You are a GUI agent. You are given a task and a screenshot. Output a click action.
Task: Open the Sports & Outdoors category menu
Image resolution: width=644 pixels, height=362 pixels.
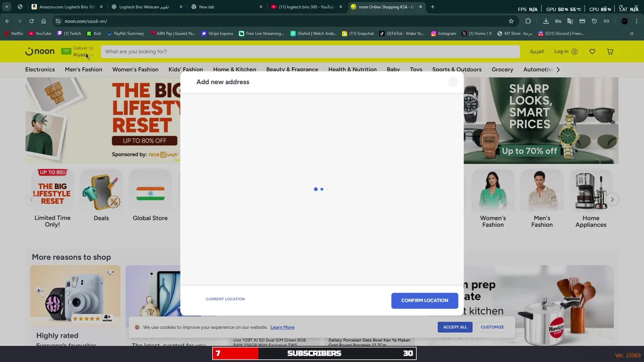point(457,69)
